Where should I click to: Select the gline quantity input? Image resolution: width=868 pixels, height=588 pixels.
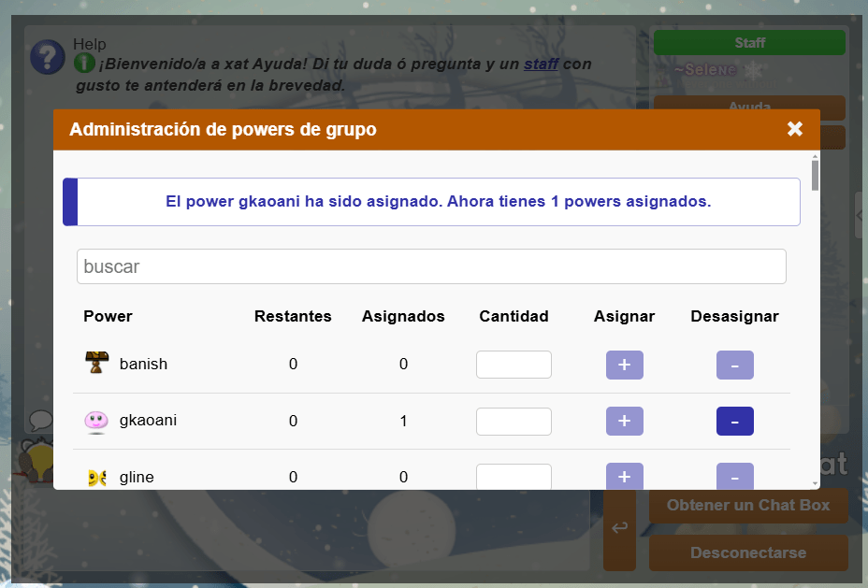514,476
